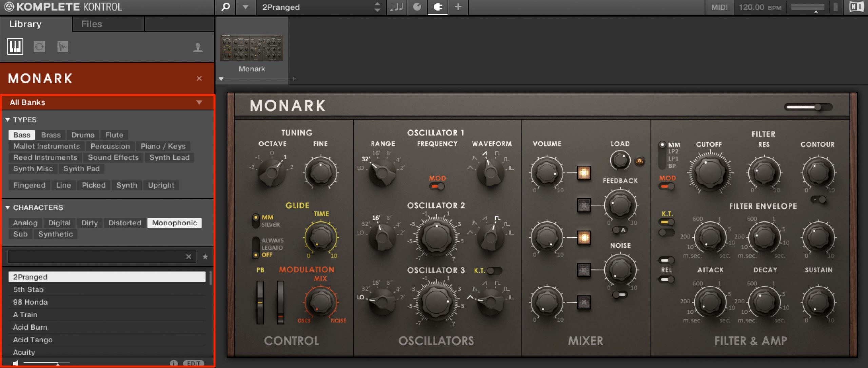
Task: Clear the preset search field
Action: coord(189,257)
